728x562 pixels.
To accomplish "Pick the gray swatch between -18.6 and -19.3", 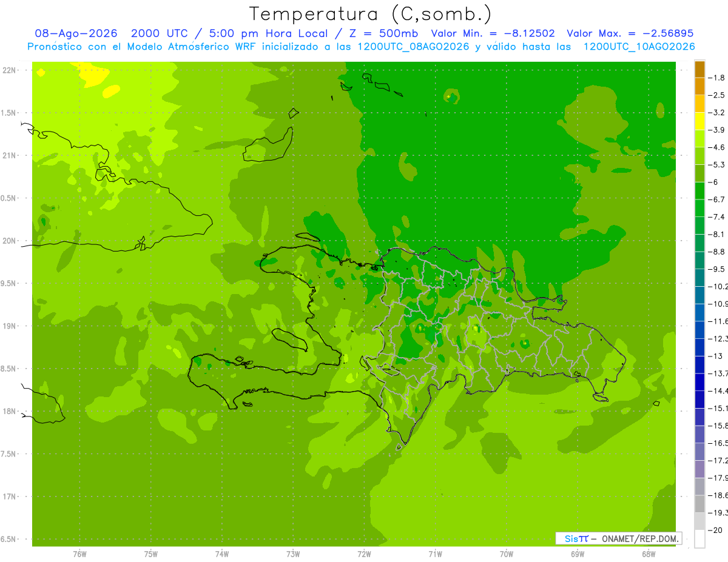I will 699,504.
